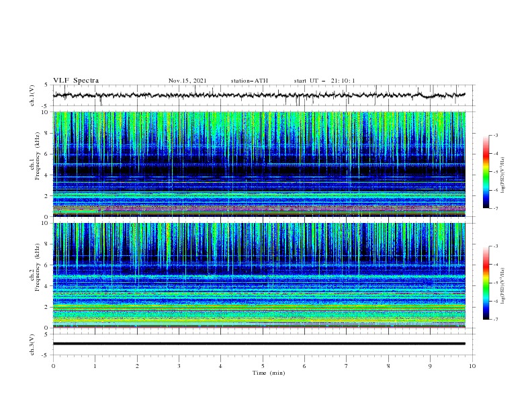Click the 'station=ATH' label

tap(249, 81)
